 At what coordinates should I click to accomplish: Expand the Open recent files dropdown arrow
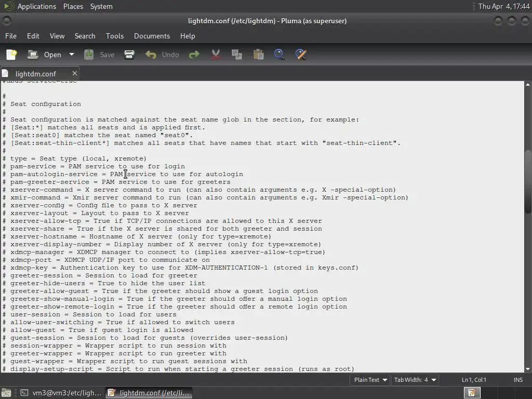coord(72,55)
